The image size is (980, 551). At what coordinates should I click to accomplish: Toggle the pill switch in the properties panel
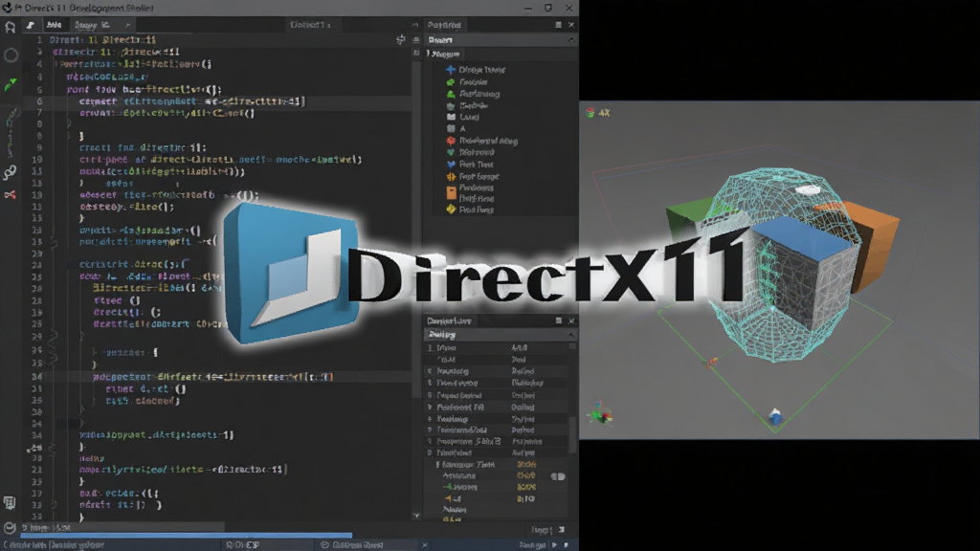click(558, 476)
